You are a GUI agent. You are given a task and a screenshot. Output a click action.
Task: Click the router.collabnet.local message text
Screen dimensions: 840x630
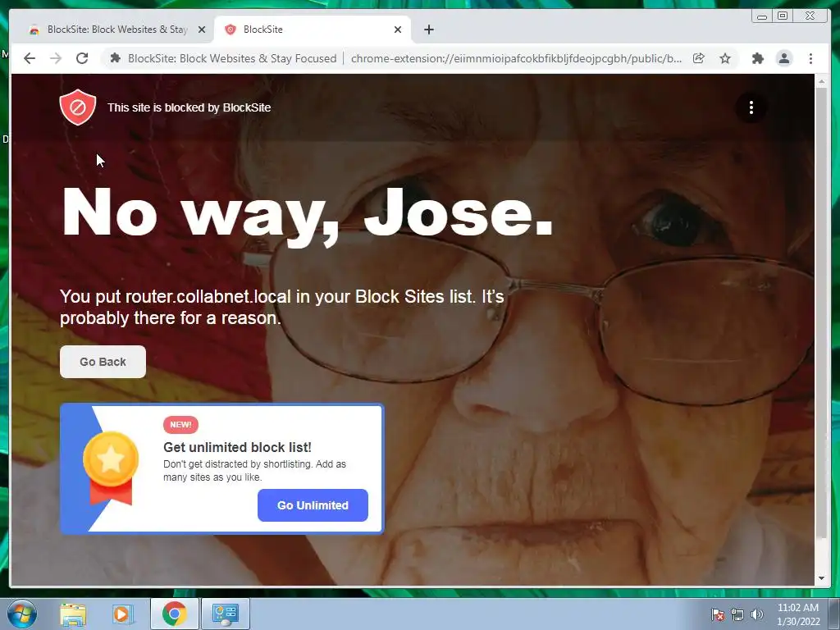(282, 307)
